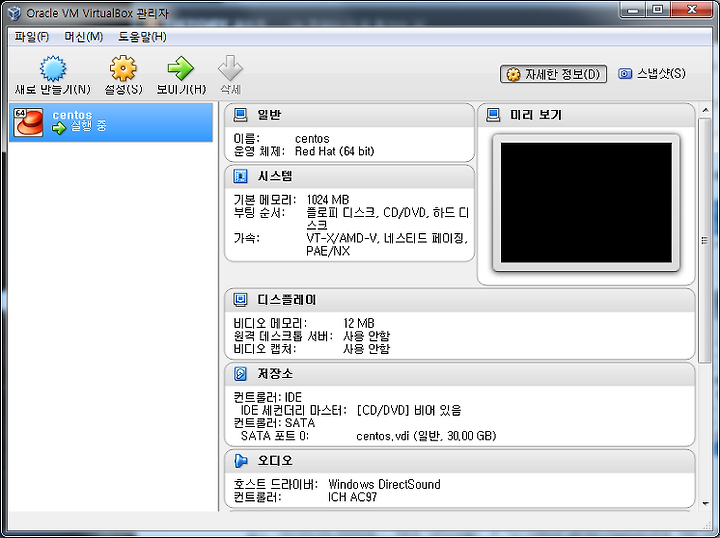Click the Red Hat (64 bit) OS value
720x538 pixels.
pos(334,151)
